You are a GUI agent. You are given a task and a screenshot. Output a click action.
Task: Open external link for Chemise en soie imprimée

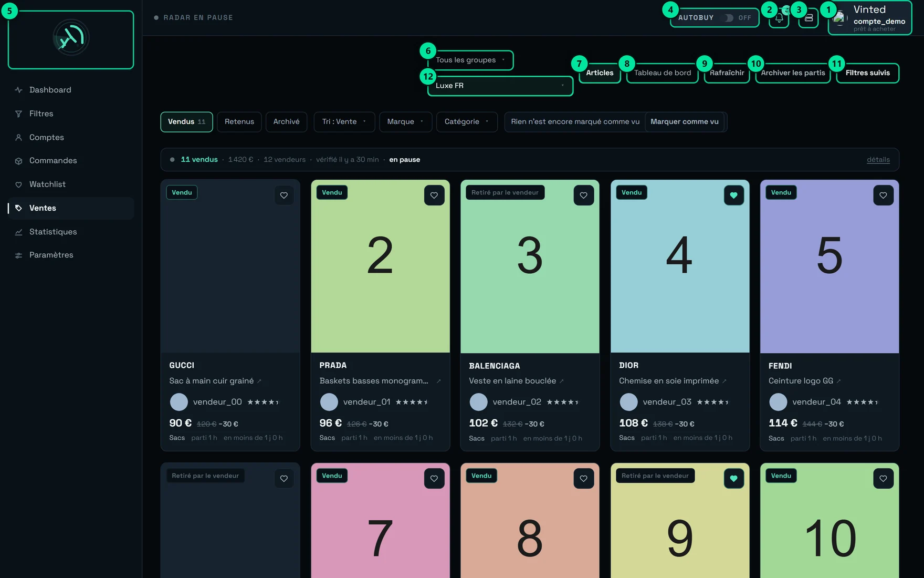tap(724, 381)
